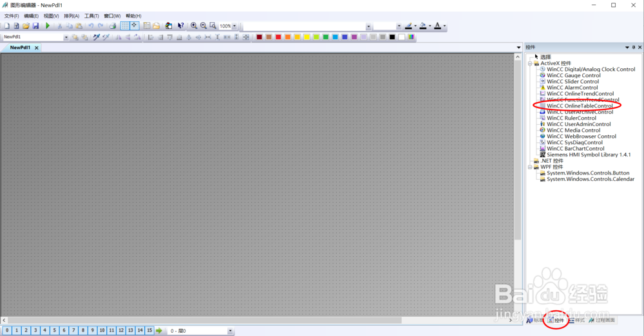Select Siemens HMI Symbol Library 1.4.1
The width and height of the screenshot is (644, 336).
pos(589,155)
